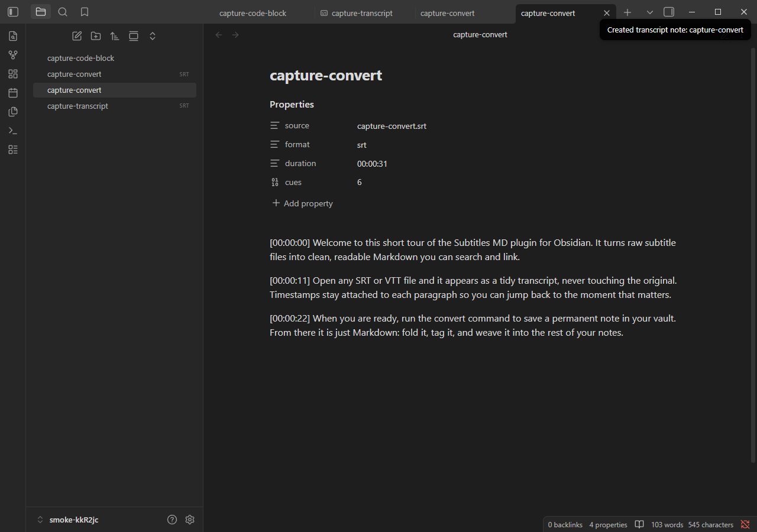Click source property type icon
Screen dimensions: 757x532
coord(275,126)
